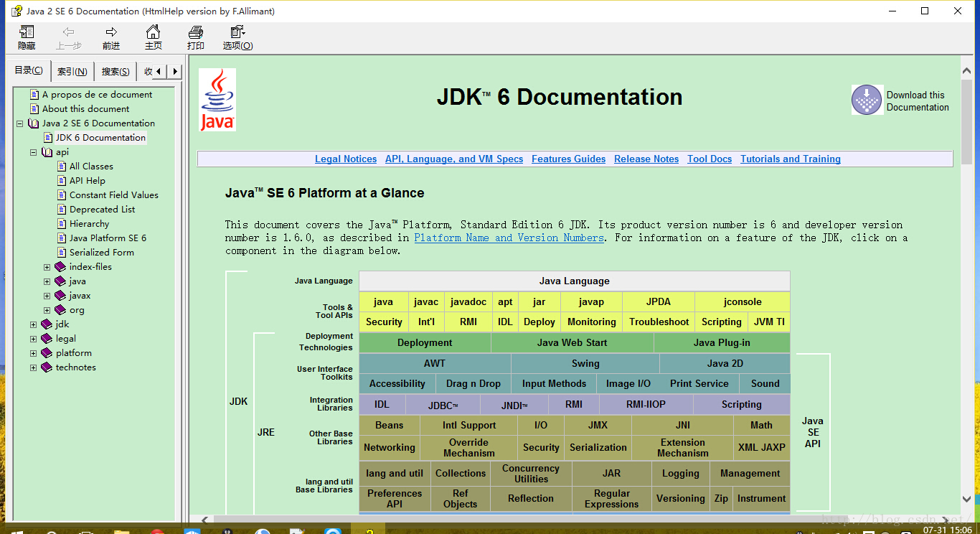Expand the javax package node

pos(47,296)
